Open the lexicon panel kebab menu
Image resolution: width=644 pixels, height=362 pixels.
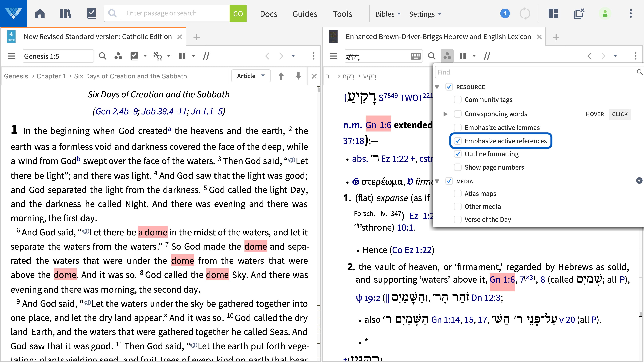635,56
